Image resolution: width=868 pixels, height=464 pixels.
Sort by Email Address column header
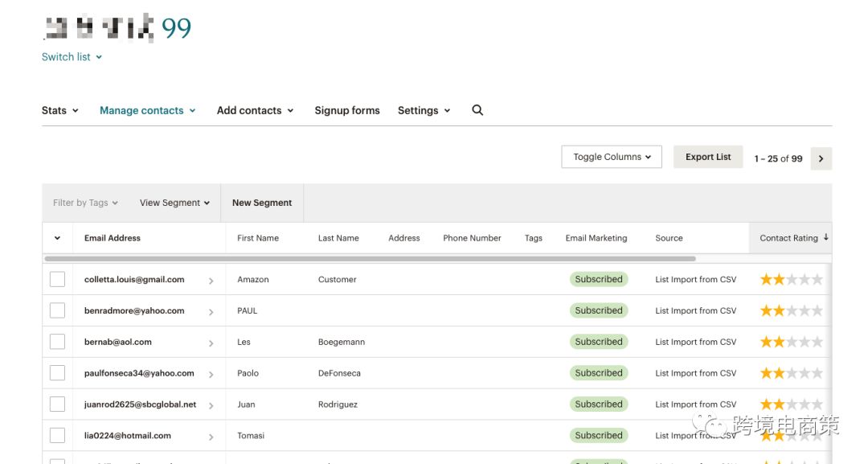point(113,238)
